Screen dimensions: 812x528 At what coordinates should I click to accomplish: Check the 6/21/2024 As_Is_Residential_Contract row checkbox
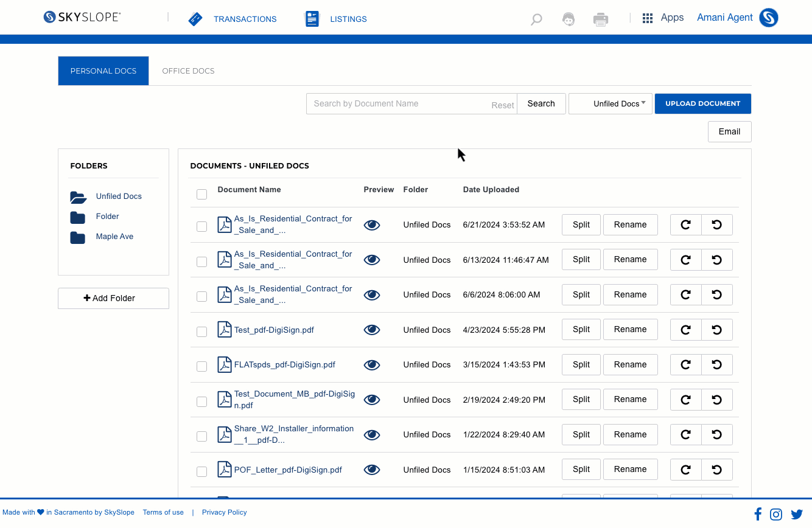pos(201,226)
